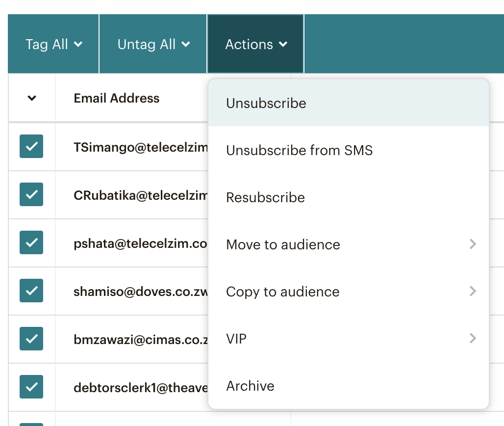Open the TSimango@telecelzim contact email
This screenshot has height=426, width=504.
(140, 147)
